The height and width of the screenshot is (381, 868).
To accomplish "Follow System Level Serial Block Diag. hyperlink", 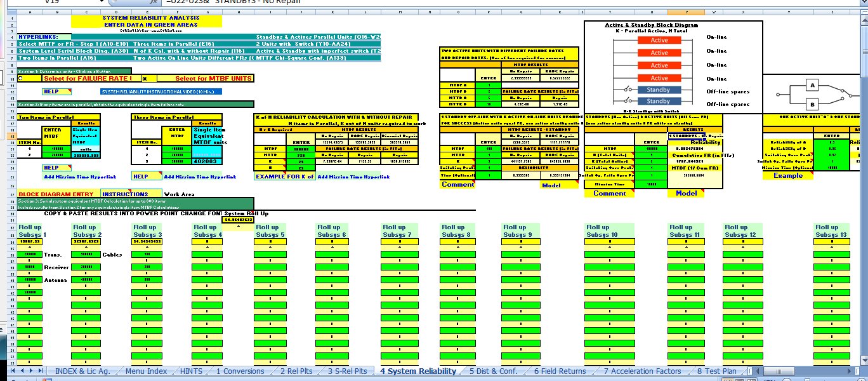I will 73,51.
